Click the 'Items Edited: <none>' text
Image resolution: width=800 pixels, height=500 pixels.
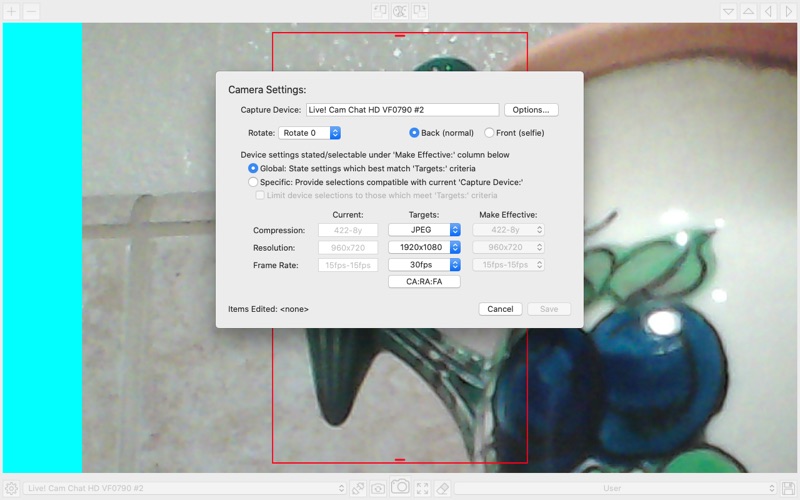click(268, 309)
